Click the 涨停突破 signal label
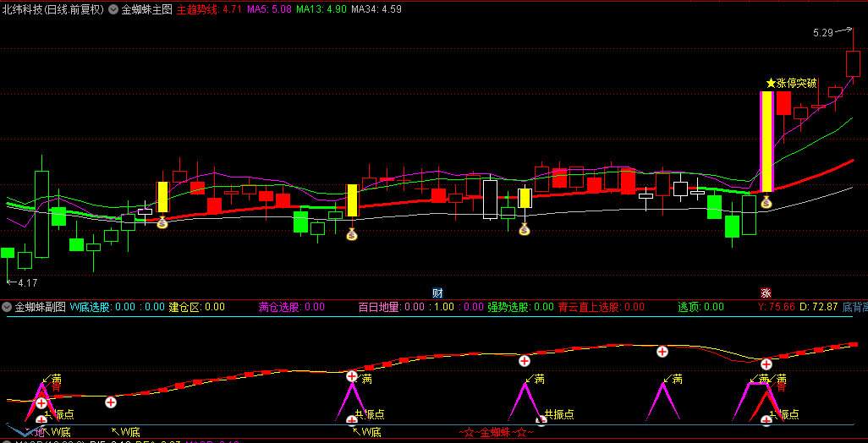This screenshot has height=443, width=868. 797,84
